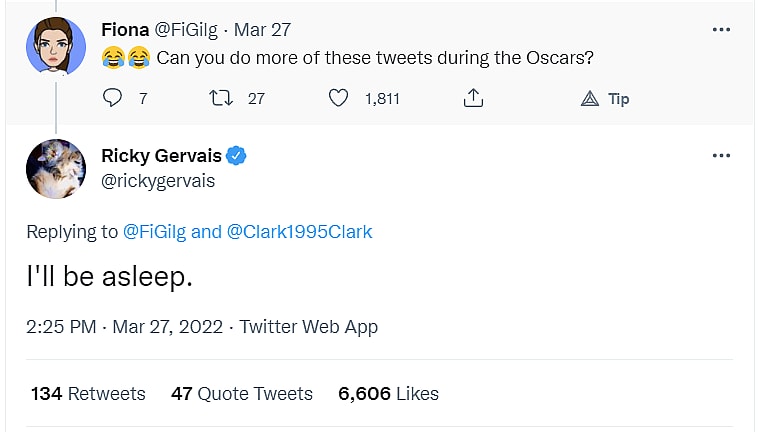Click the share icon on Fiona's tweet
The width and height of the screenshot is (759, 432).
[474, 98]
